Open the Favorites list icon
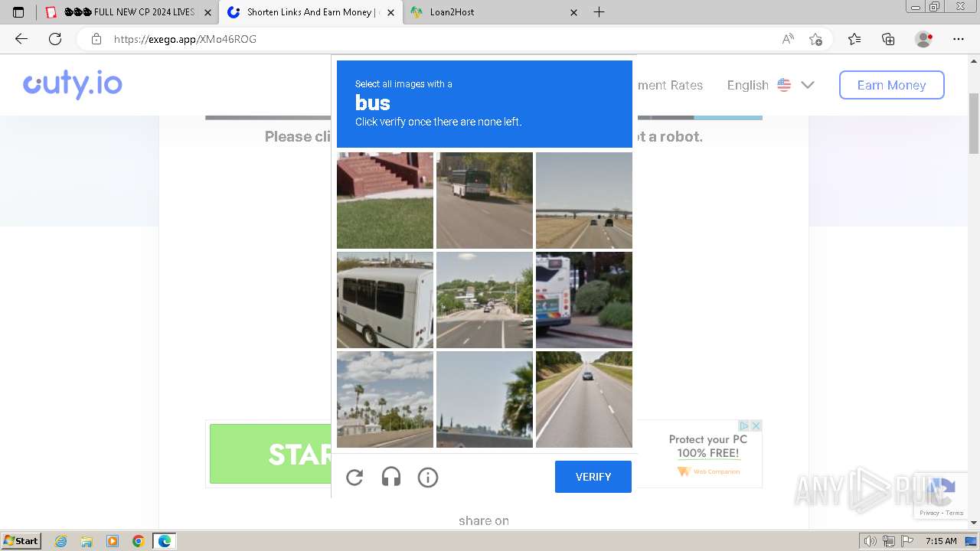Viewport: 980px width, 551px height. 854,39
